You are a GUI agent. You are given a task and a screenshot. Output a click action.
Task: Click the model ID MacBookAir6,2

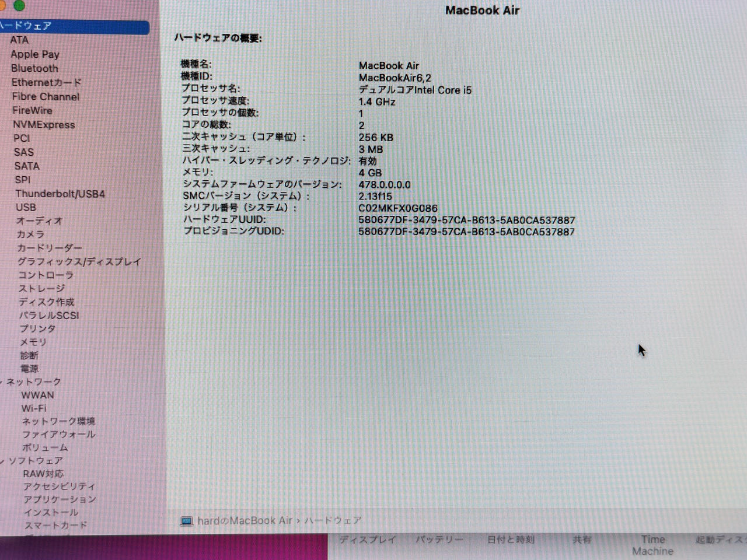pos(395,78)
